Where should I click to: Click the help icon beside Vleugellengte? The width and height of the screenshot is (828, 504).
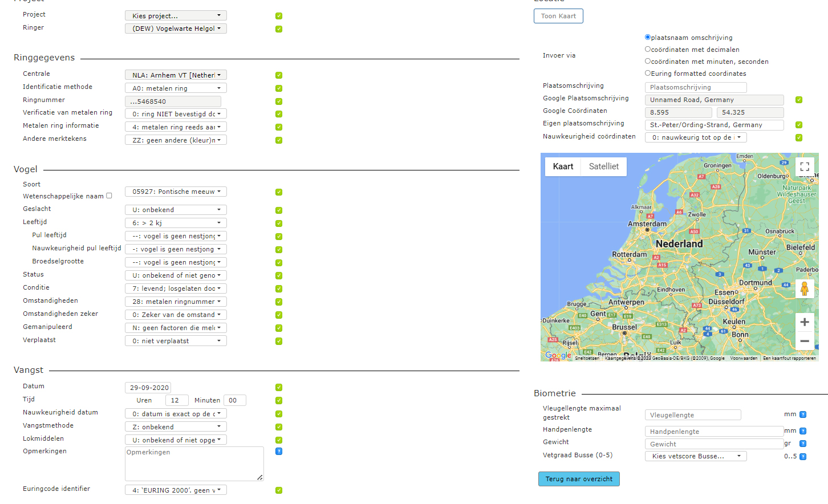click(x=803, y=415)
